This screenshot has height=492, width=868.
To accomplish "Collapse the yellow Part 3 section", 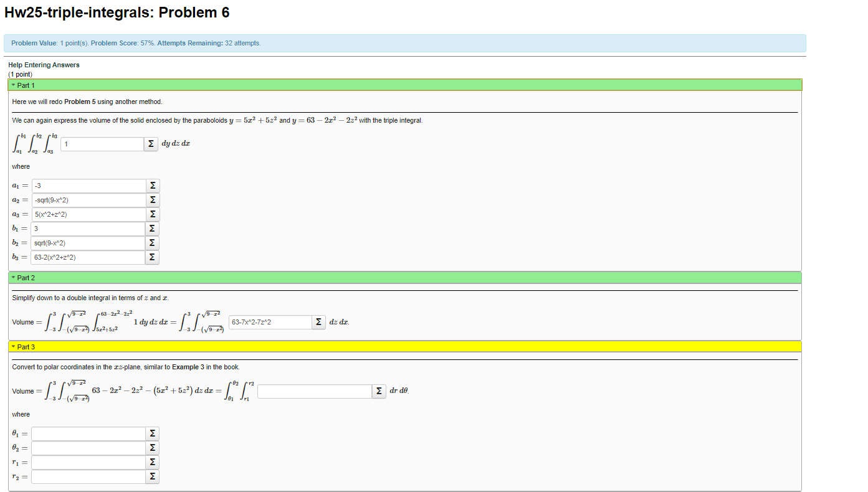I will coord(24,346).
